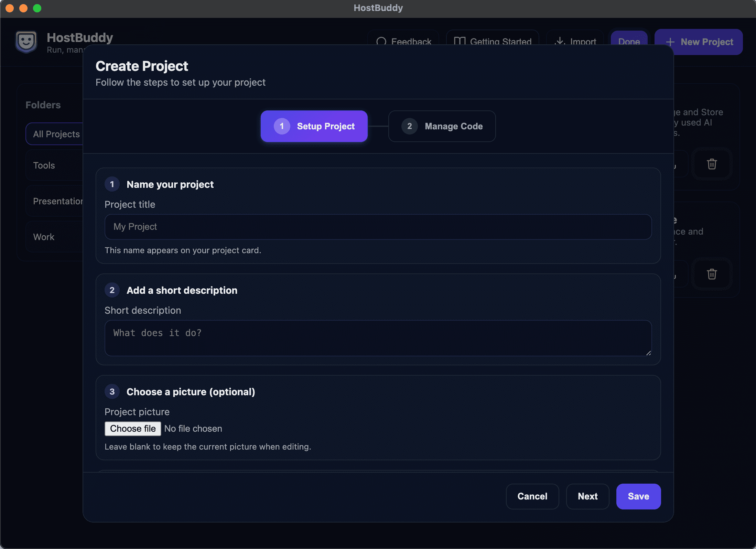Click the plus icon on New Project
The height and width of the screenshot is (549, 756).
coord(670,42)
